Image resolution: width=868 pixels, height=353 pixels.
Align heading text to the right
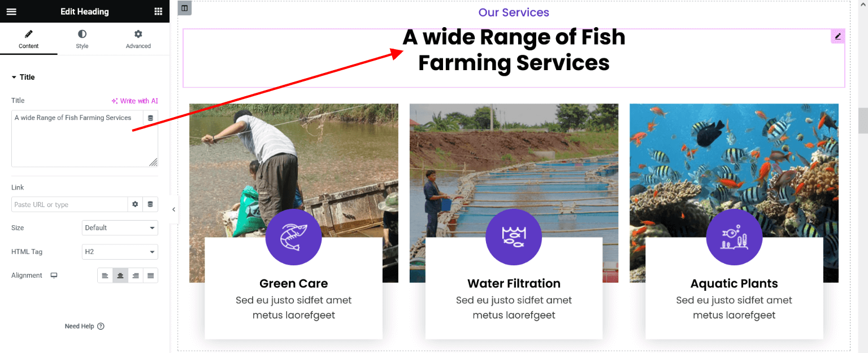[135, 275]
